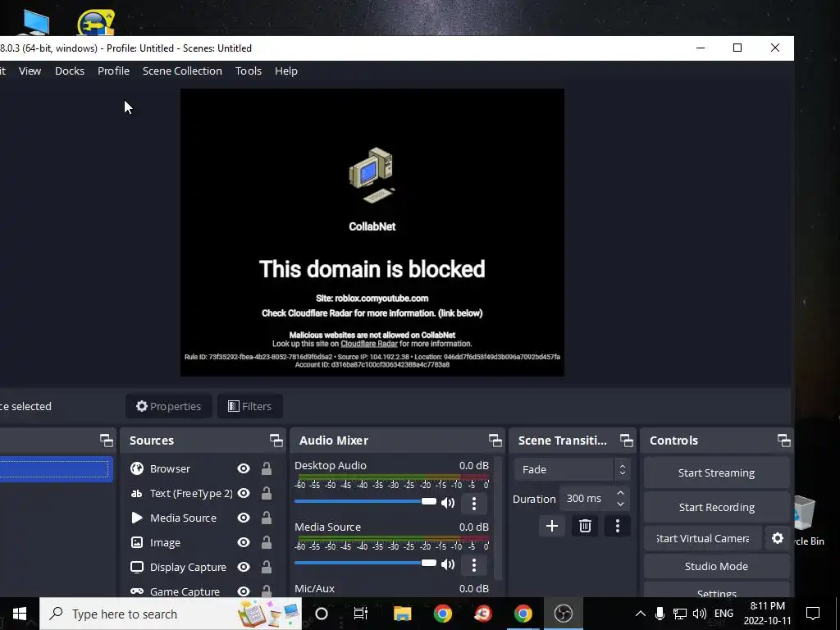Click the OBS Studio taskbar icon
Screen dimensions: 840x630
pyautogui.click(x=564, y=614)
